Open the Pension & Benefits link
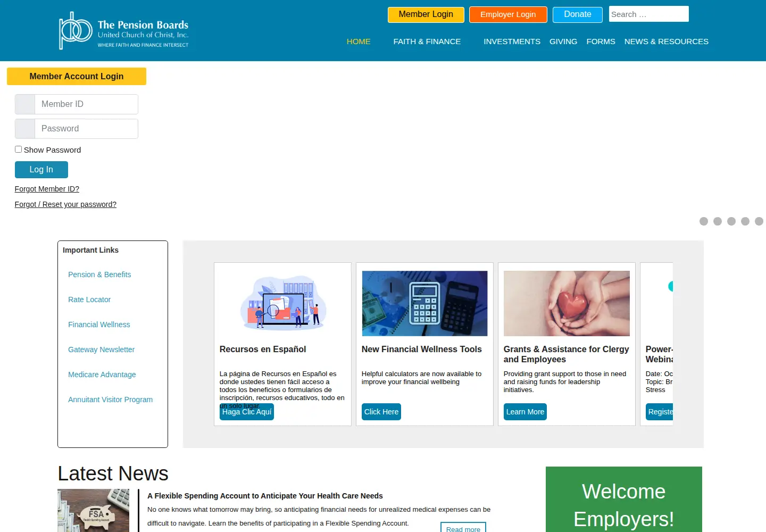Viewport: 766px width, 532px height. pos(99,275)
